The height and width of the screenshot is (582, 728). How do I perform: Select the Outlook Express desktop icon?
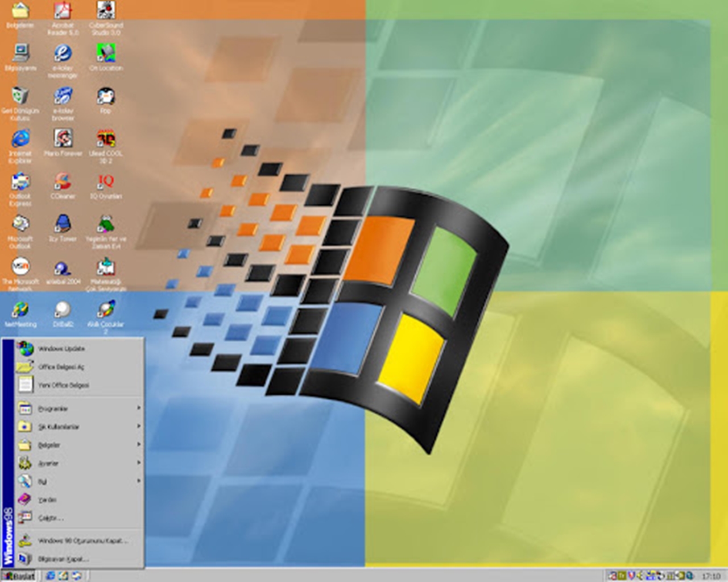point(20,181)
